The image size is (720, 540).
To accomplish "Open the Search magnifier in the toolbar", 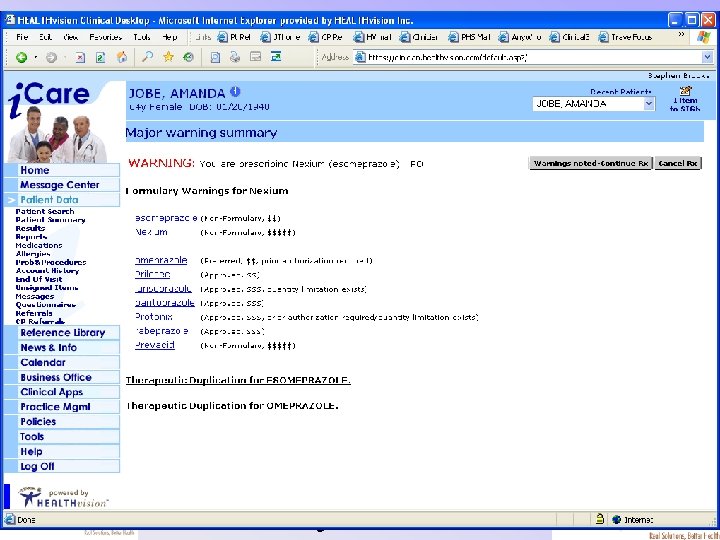I will [147, 57].
